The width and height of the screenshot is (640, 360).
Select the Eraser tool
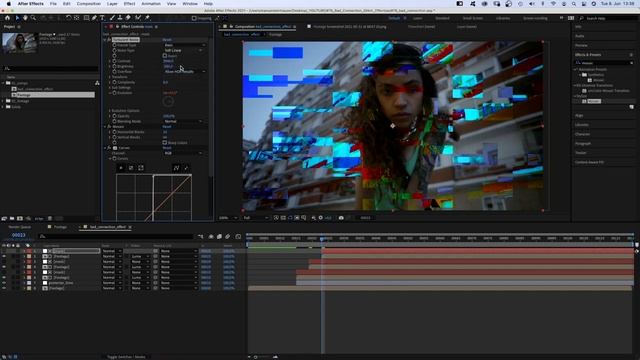click(128, 18)
